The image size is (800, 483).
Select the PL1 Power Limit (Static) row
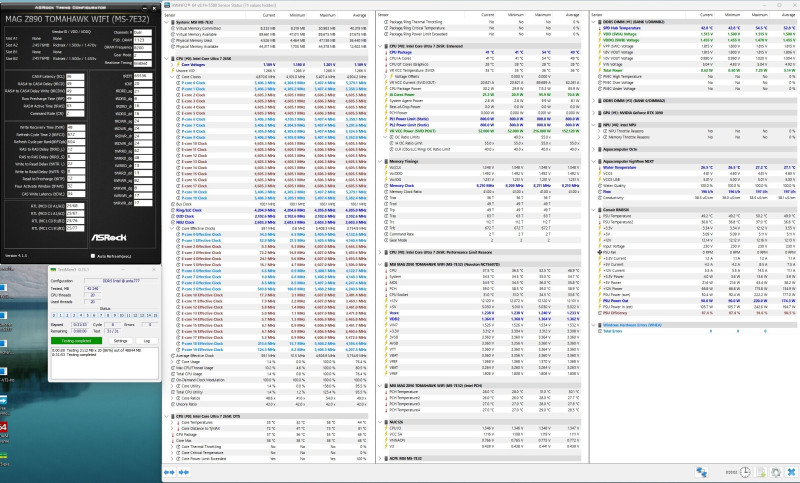coord(482,119)
